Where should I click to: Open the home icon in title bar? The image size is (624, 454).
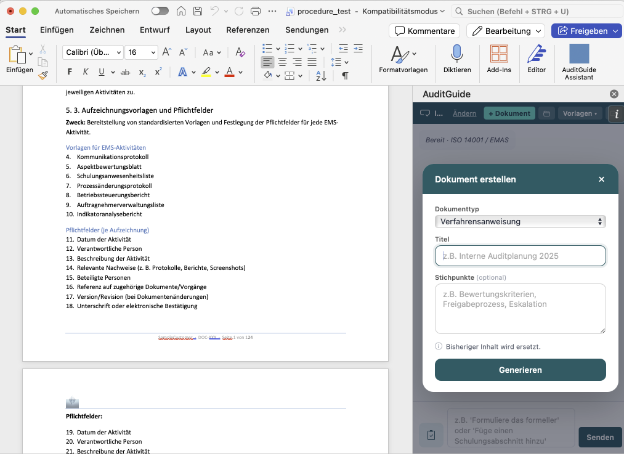click(x=181, y=11)
